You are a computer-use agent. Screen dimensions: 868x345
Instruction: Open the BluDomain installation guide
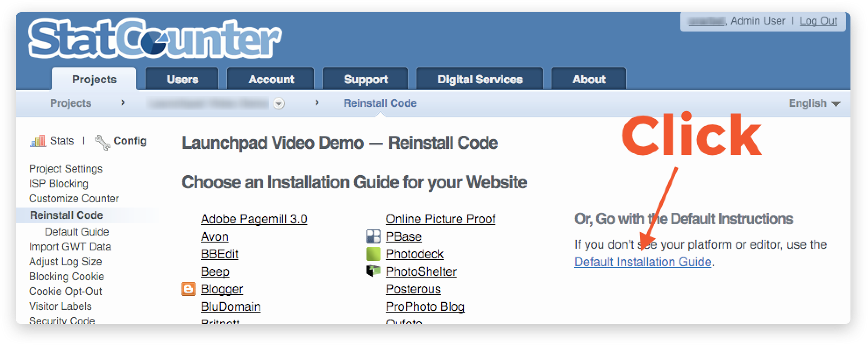231,306
